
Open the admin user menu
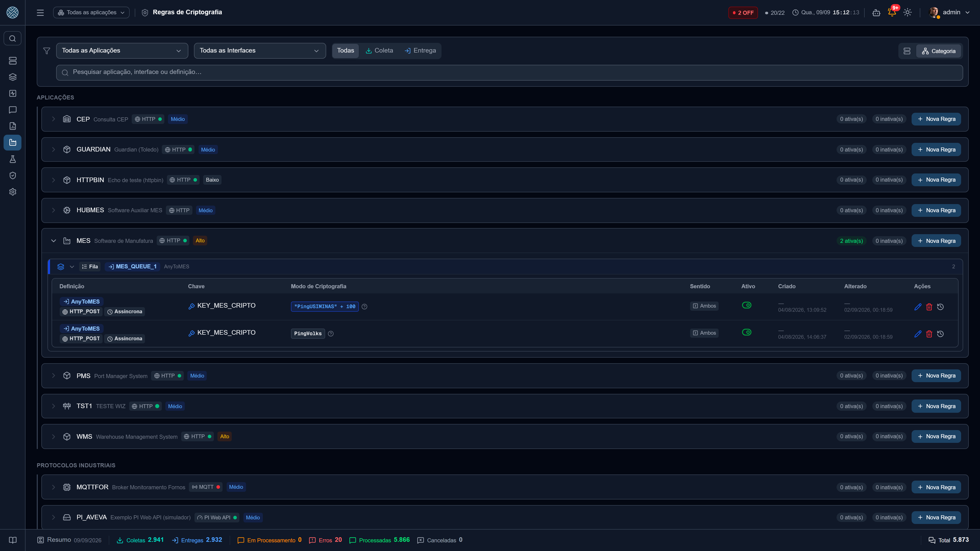pyautogui.click(x=950, y=12)
